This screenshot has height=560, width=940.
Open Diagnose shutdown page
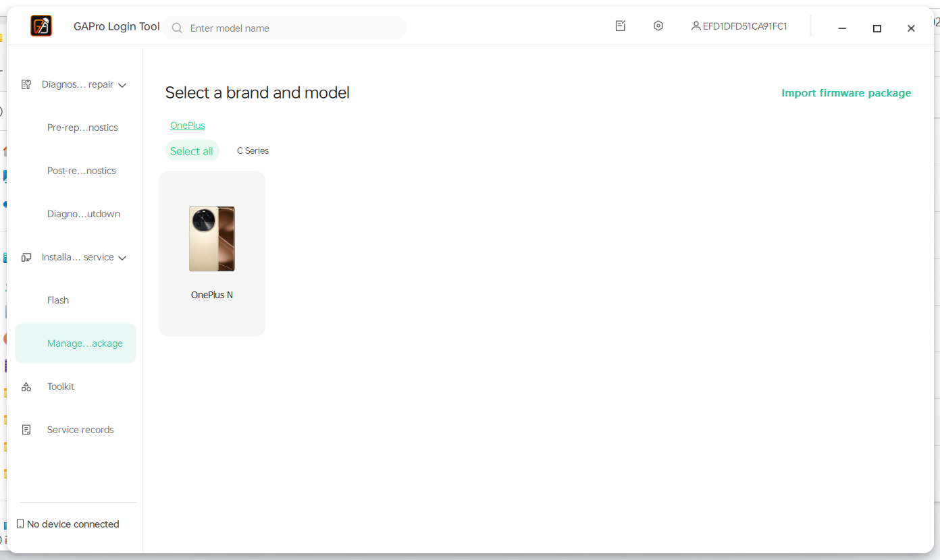point(84,214)
